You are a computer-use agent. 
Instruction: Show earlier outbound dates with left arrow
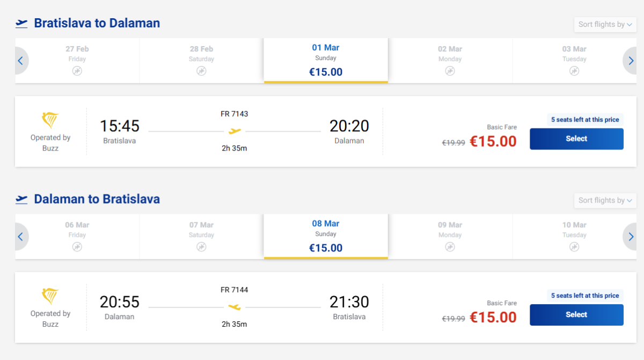click(20, 61)
